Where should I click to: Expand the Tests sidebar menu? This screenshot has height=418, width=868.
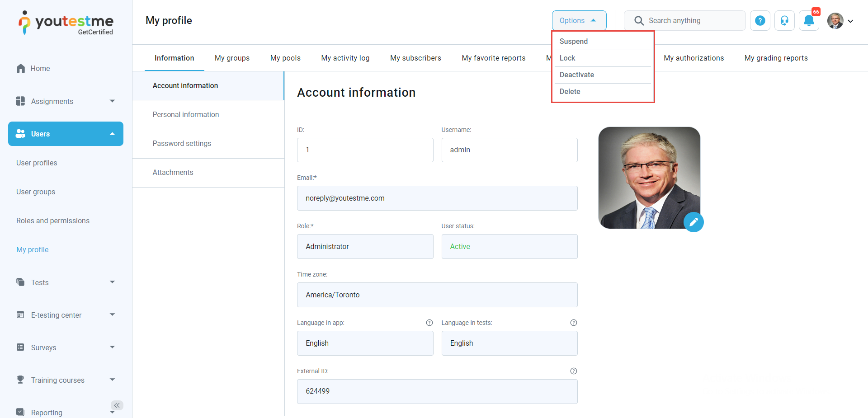[x=66, y=282]
